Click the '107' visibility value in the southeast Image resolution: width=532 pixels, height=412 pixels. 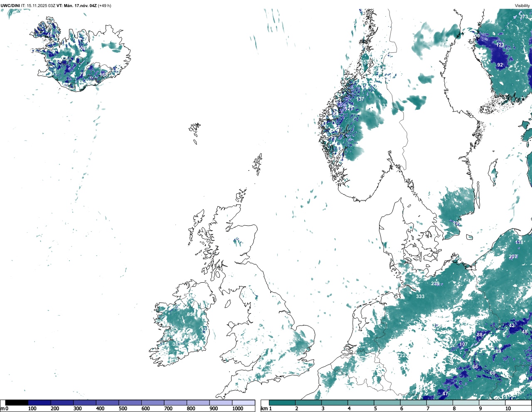click(x=463, y=344)
